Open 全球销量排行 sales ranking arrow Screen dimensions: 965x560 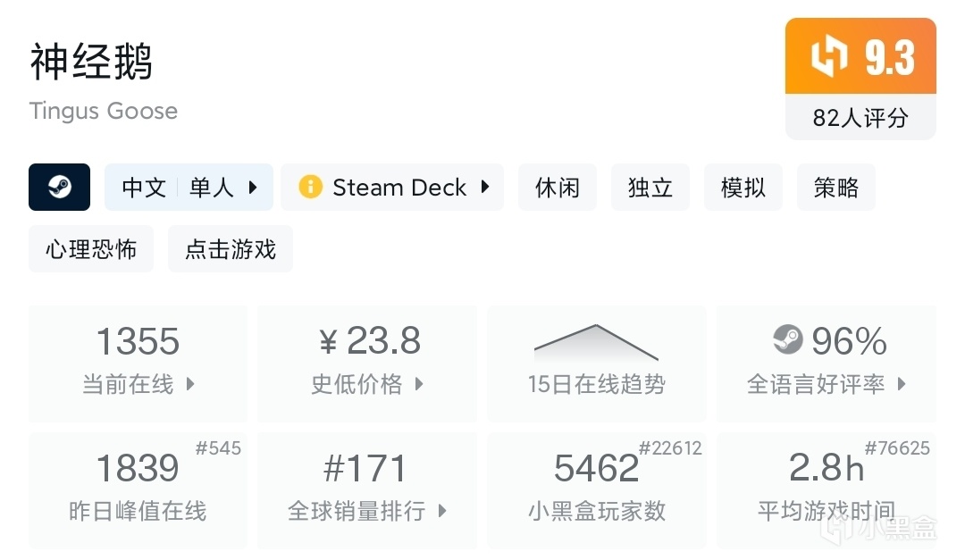pos(442,511)
